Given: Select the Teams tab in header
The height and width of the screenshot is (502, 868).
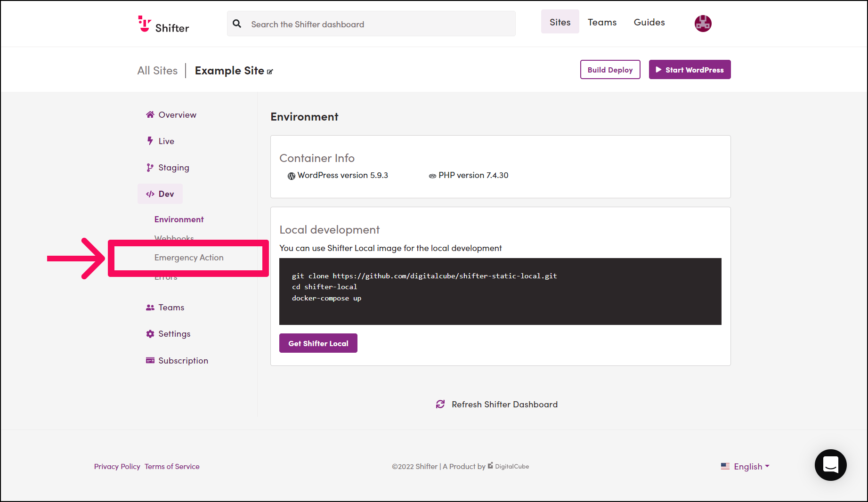Looking at the screenshot, I should [x=602, y=22].
